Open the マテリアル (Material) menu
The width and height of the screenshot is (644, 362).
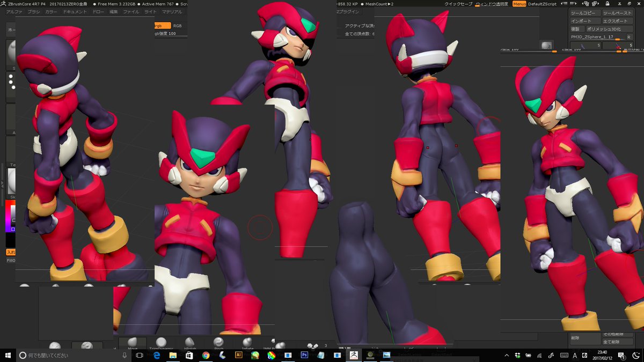click(x=172, y=11)
